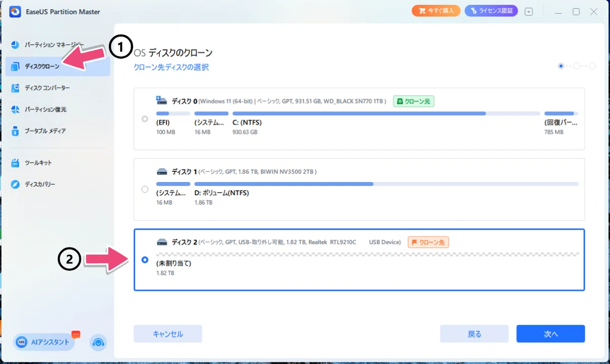Select the ディスク 2 radio button
Image resolution: width=610 pixels, height=364 pixels.
point(145,260)
